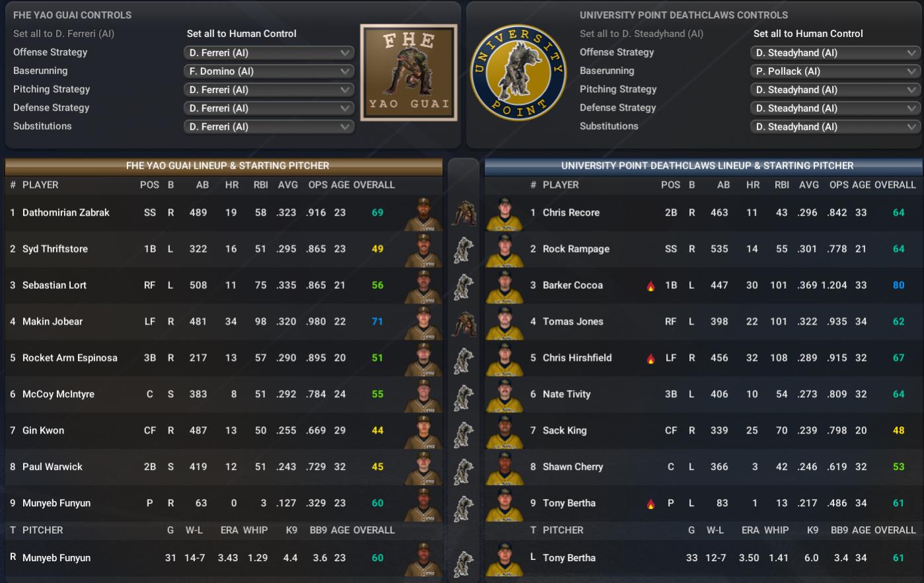Open P. Pollack Baserunning dropdown
Image resolution: width=924 pixels, height=583 pixels.
(x=835, y=71)
